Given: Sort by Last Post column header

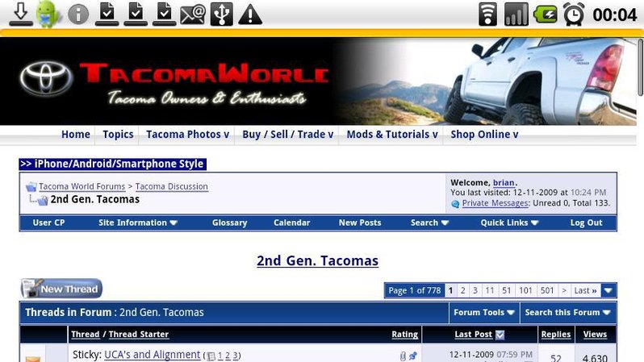Looking at the screenshot, I should pyautogui.click(x=473, y=335).
